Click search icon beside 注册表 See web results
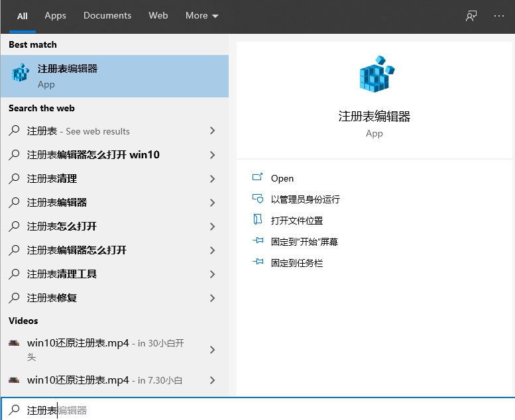515x420 pixels. point(14,131)
